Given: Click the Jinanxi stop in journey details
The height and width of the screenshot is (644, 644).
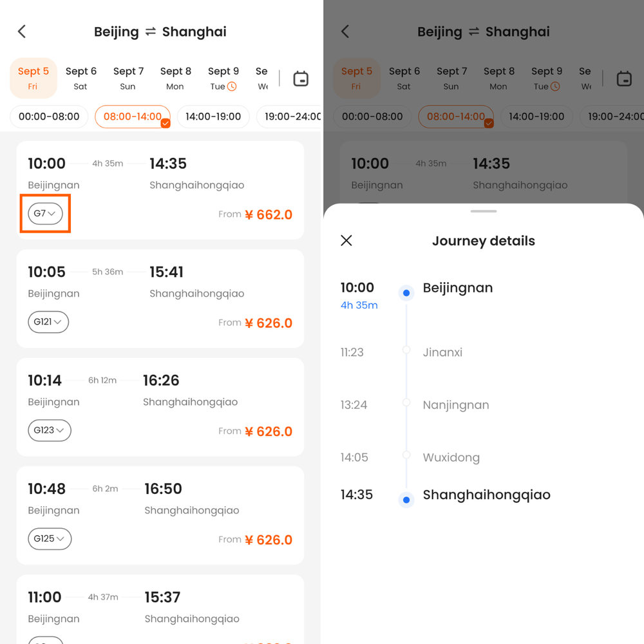Looking at the screenshot, I should pos(443,352).
